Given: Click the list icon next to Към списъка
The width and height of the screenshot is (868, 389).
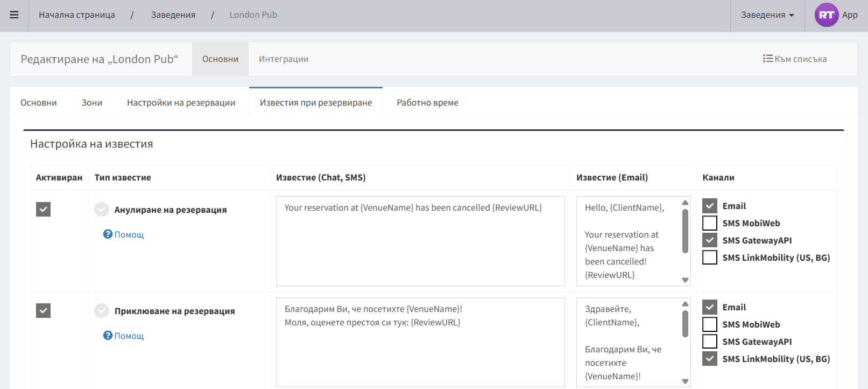Looking at the screenshot, I should [767, 59].
